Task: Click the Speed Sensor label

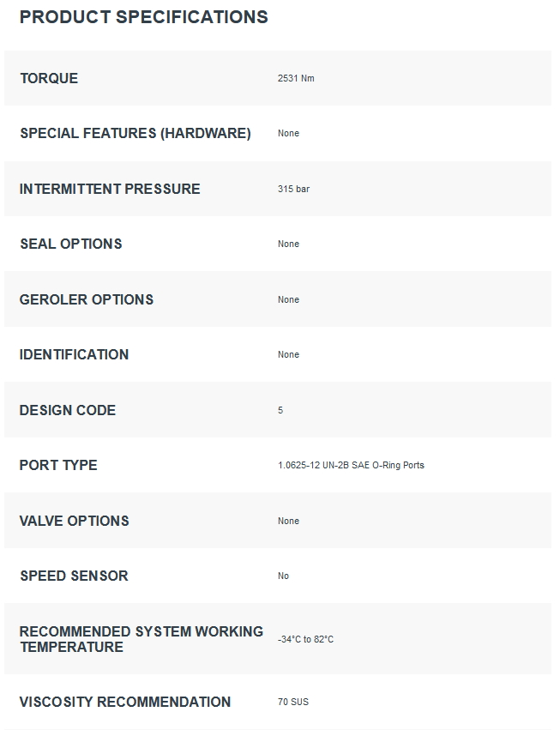Action: (x=74, y=576)
